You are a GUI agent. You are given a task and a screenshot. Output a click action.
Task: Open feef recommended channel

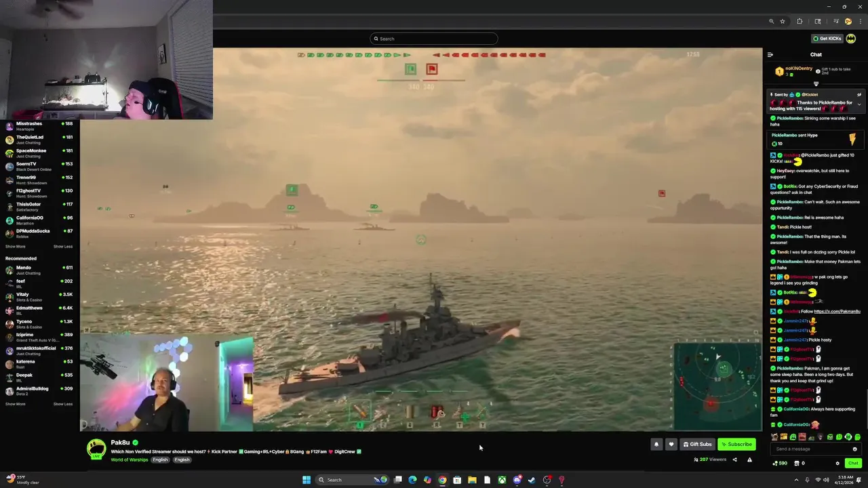click(39, 283)
